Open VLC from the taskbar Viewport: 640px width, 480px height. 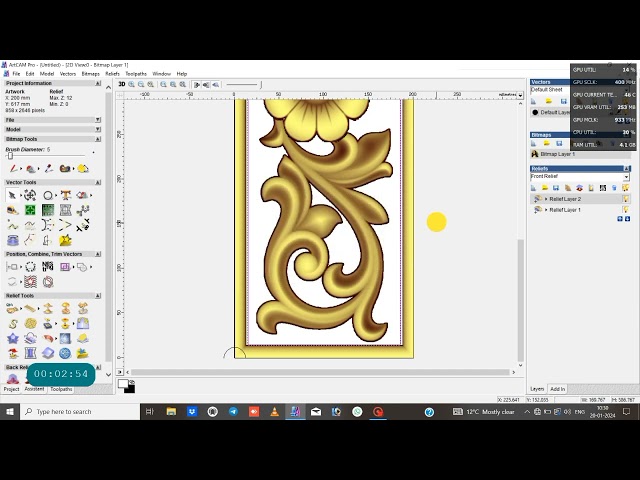click(x=275, y=412)
